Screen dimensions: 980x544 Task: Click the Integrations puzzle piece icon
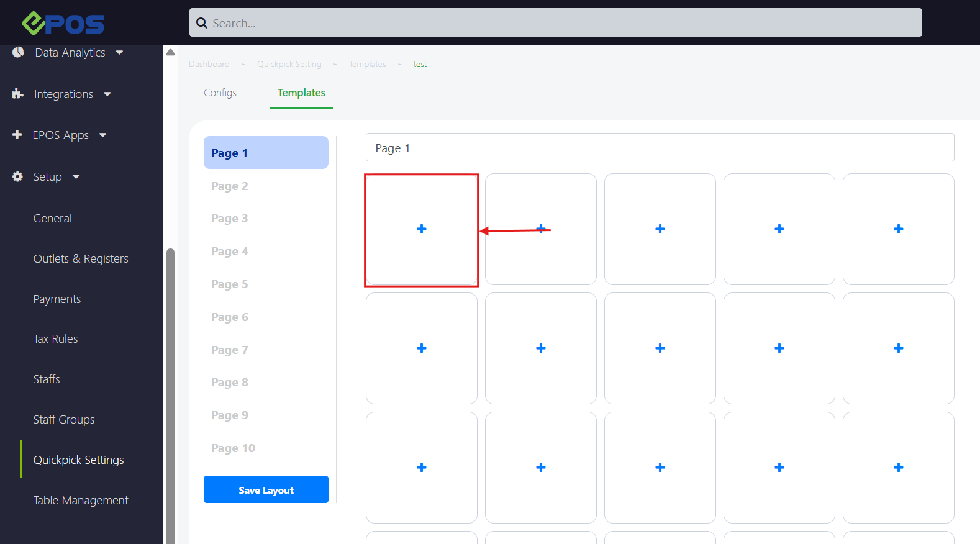18,94
